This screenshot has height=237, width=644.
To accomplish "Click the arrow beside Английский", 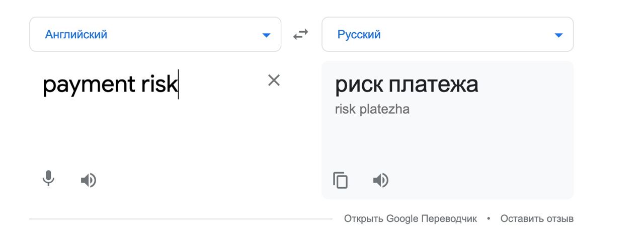I will [266, 35].
